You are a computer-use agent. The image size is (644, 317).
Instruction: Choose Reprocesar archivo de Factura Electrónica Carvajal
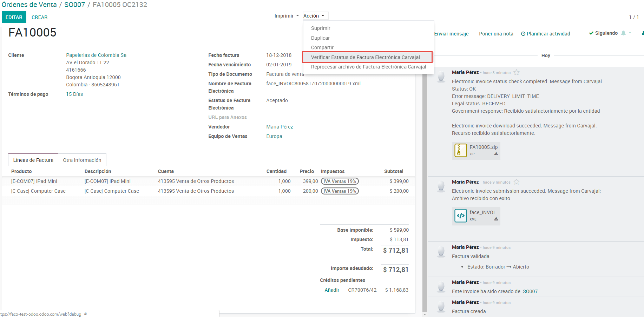[368, 67]
